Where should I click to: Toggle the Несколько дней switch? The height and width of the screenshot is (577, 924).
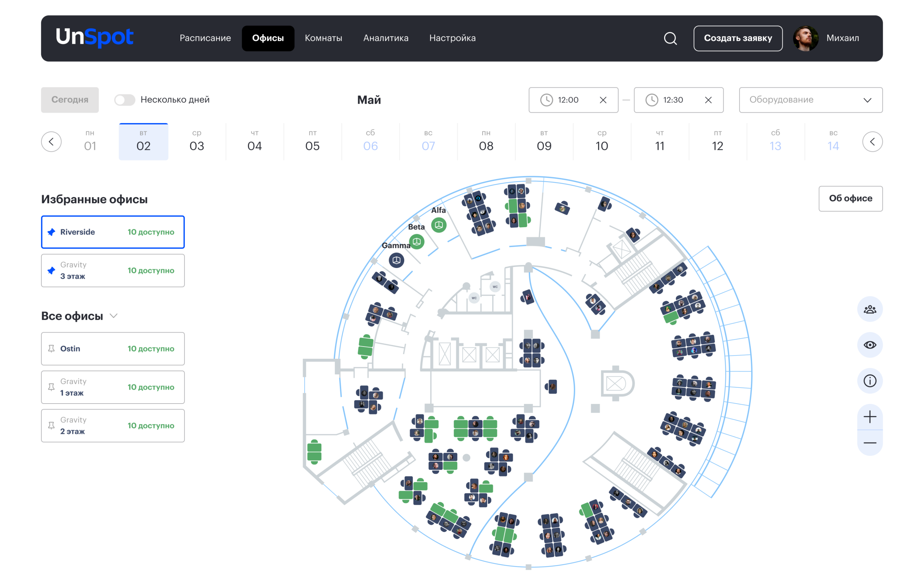point(125,100)
